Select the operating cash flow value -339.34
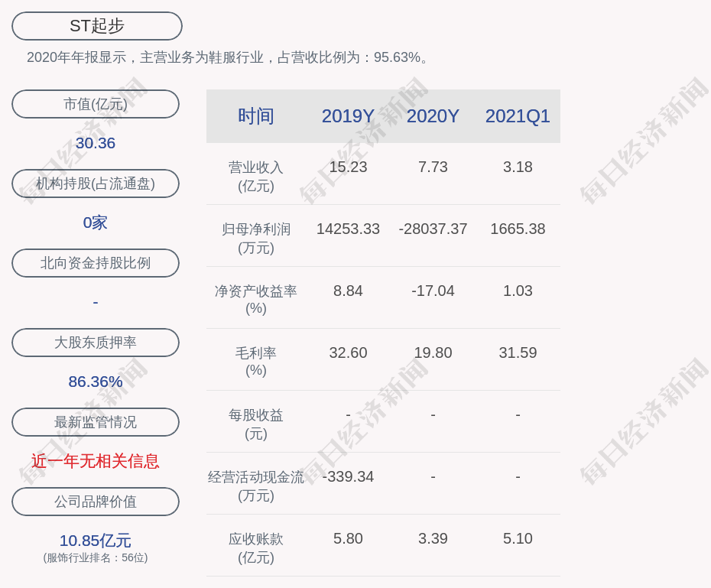The height and width of the screenshot is (588, 711). tap(348, 476)
